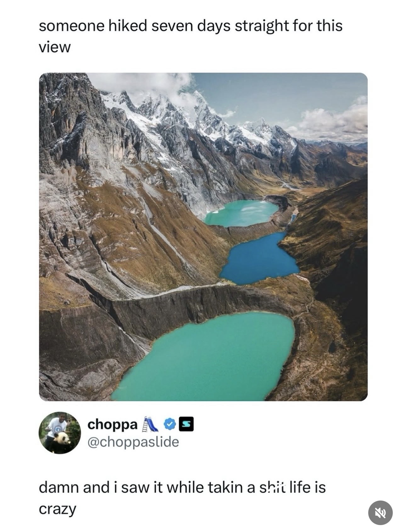Click the word "crazy" ending the reply
The image size is (406, 532).
pyautogui.click(x=58, y=509)
